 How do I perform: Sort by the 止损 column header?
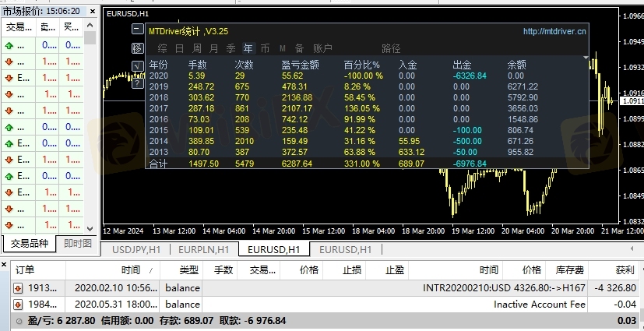point(344,269)
